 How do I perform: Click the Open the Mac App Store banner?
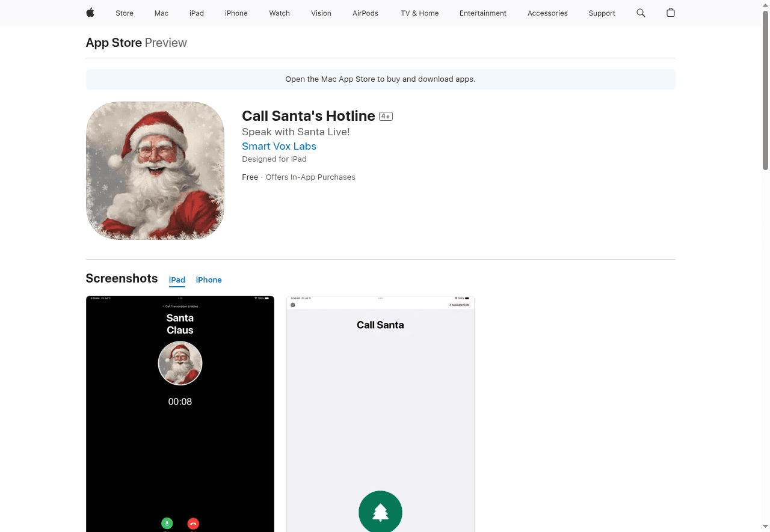click(x=380, y=79)
